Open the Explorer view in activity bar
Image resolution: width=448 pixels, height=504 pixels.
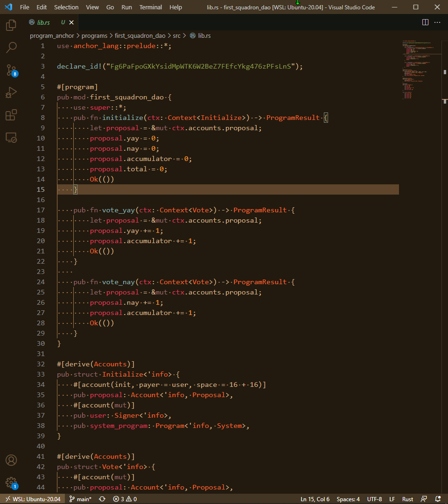(x=11, y=25)
